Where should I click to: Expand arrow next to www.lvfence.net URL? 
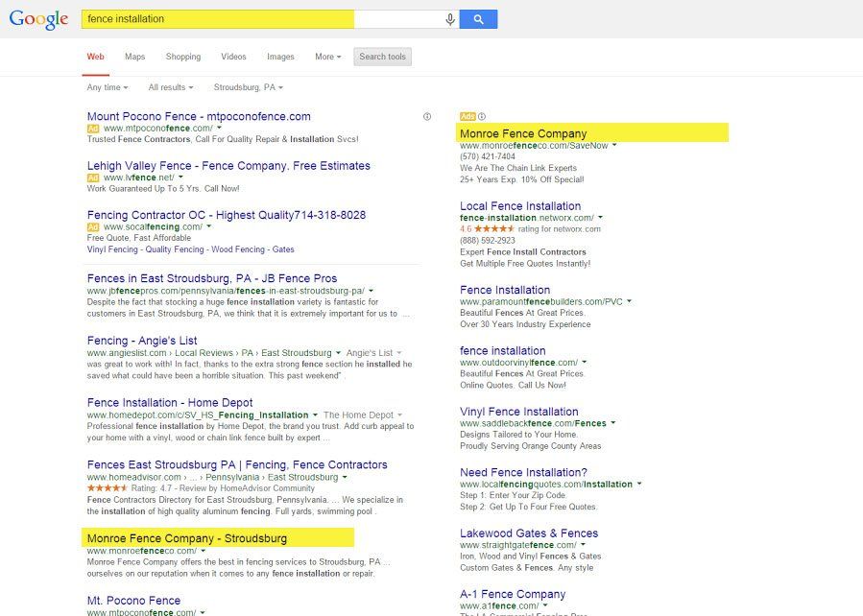180,178
